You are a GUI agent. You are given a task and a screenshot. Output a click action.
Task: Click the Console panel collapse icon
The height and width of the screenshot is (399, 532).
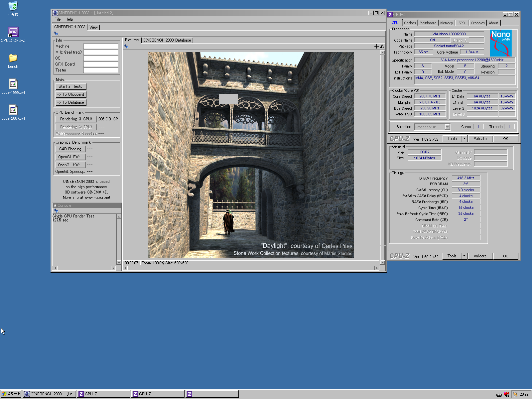55,205
